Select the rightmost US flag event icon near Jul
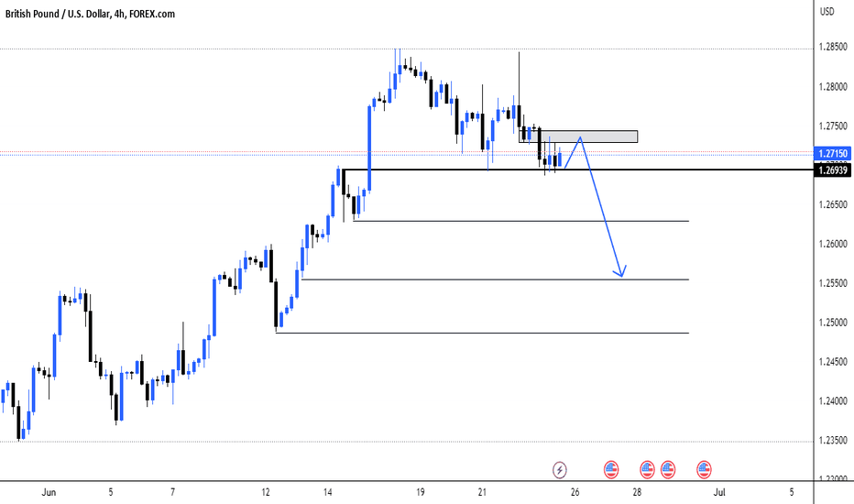 704,469
